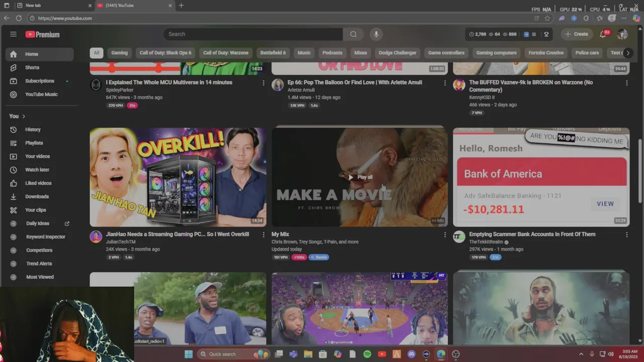The width and height of the screenshot is (644, 362).
Task: Refresh the page in browser
Action: coord(19,18)
